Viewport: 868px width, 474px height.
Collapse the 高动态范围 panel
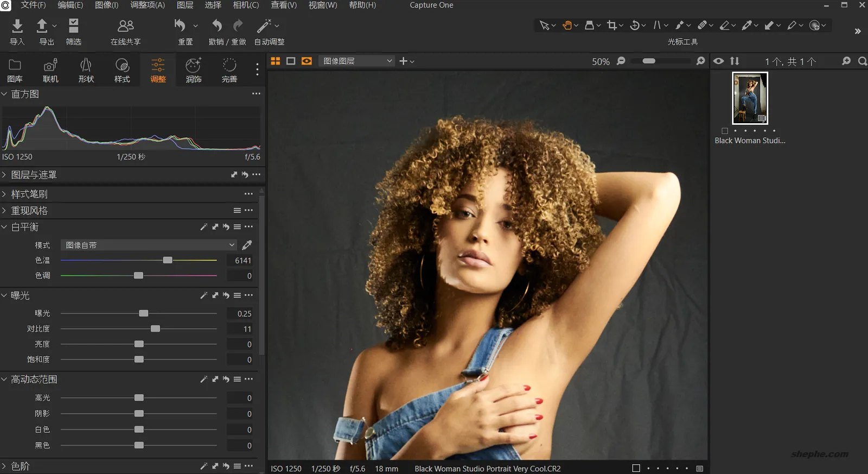point(4,379)
